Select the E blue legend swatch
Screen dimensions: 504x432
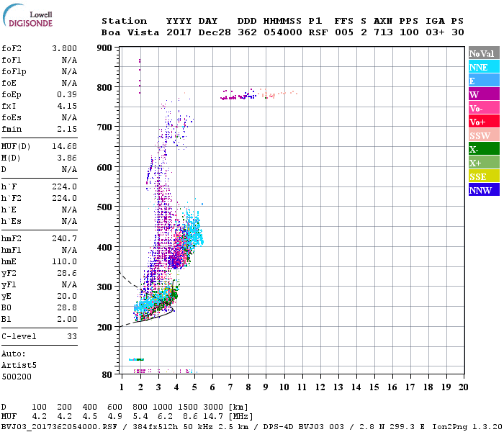pyautogui.click(x=484, y=81)
